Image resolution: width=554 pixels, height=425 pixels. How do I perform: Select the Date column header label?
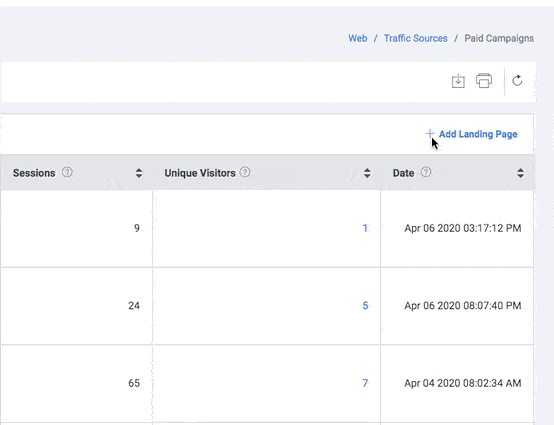403,173
